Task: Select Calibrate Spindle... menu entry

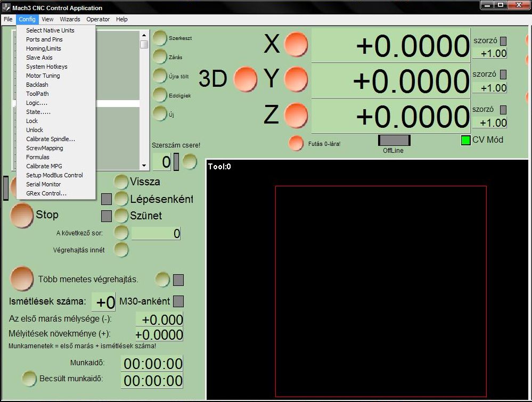Action: tap(55, 139)
